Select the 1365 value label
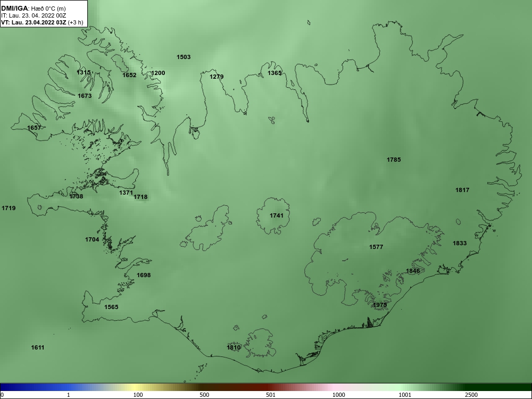The height and width of the screenshot is (399, 532). click(x=275, y=73)
